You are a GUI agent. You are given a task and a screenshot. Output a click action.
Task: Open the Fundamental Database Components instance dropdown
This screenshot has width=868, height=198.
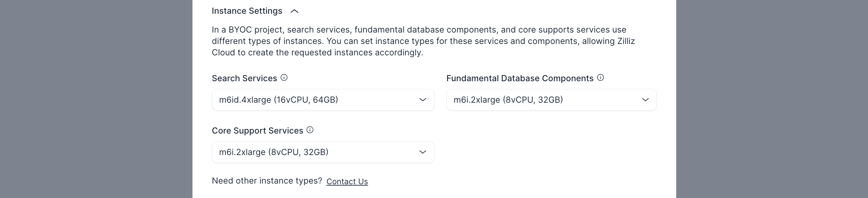point(551,100)
